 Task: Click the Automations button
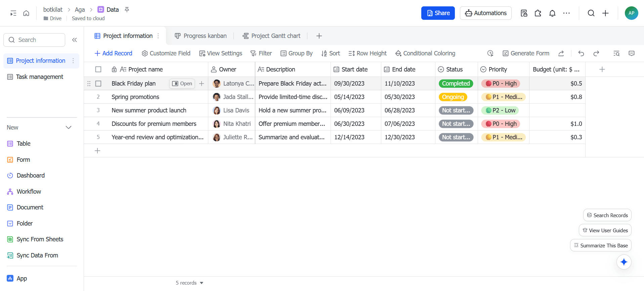(x=485, y=13)
